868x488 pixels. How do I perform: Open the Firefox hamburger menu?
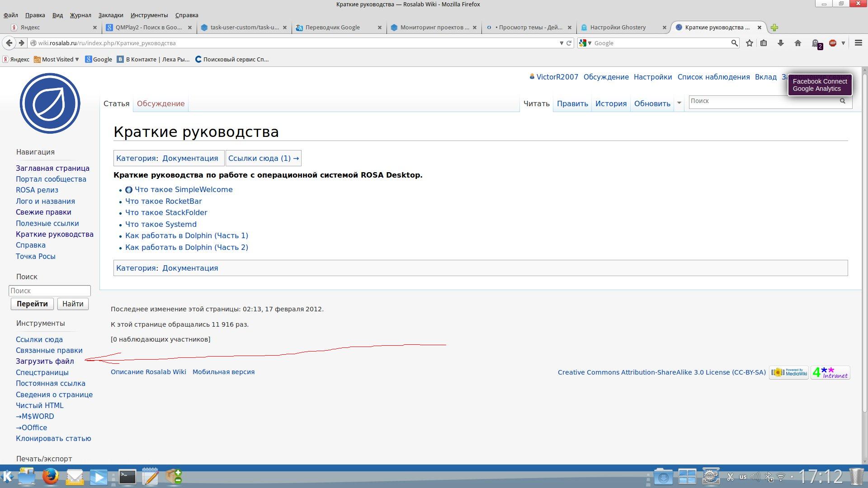[x=859, y=43]
